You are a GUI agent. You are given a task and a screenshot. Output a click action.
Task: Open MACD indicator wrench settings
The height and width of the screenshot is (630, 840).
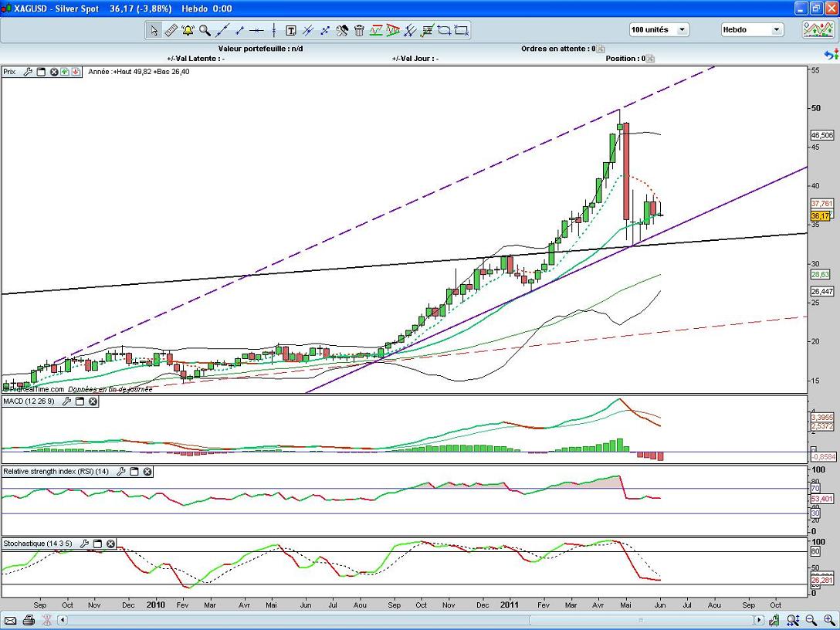tap(66, 401)
